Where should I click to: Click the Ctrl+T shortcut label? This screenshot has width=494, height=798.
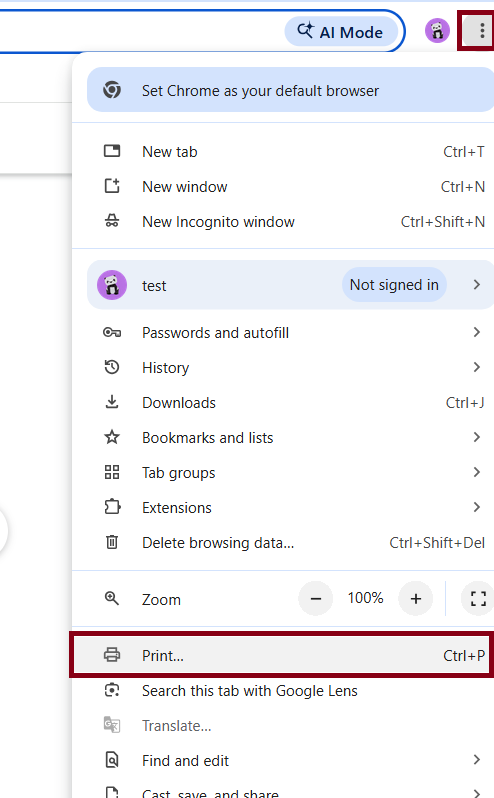click(463, 152)
